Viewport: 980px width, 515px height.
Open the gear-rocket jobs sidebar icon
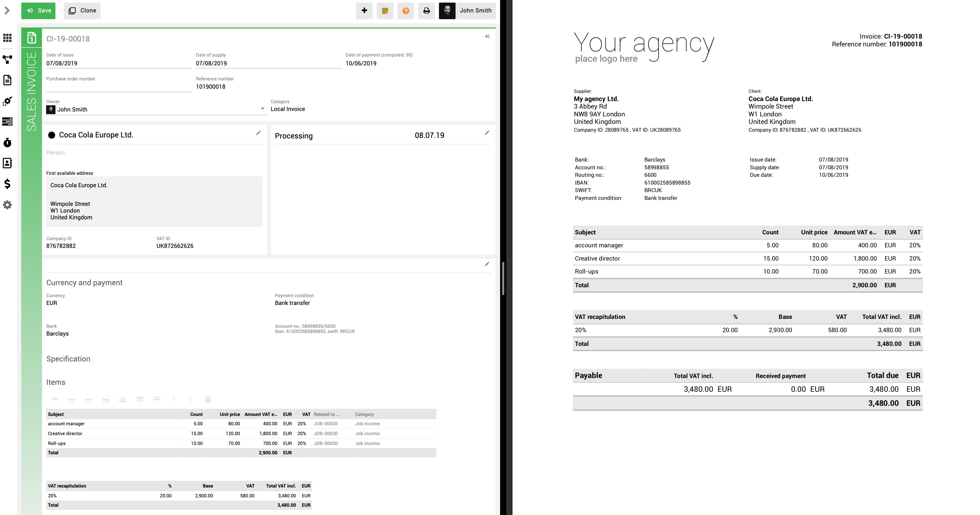(x=7, y=101)
